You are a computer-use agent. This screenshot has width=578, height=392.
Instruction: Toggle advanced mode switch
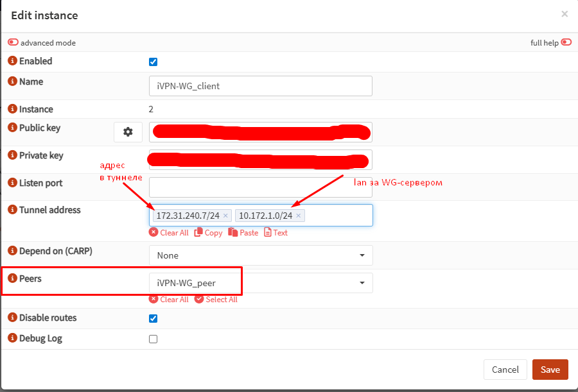[x=13, y=42]
